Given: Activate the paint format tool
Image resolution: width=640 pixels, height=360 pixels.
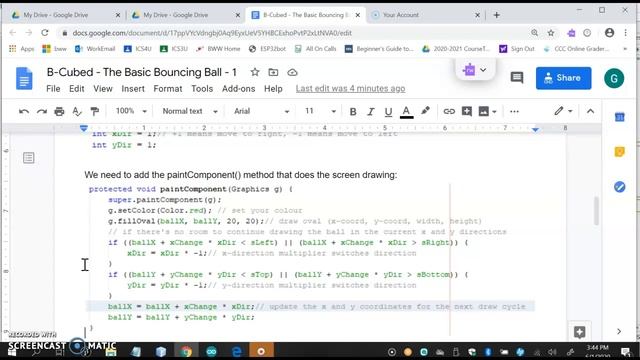Looking at the screenshot, I should point(95,111).
